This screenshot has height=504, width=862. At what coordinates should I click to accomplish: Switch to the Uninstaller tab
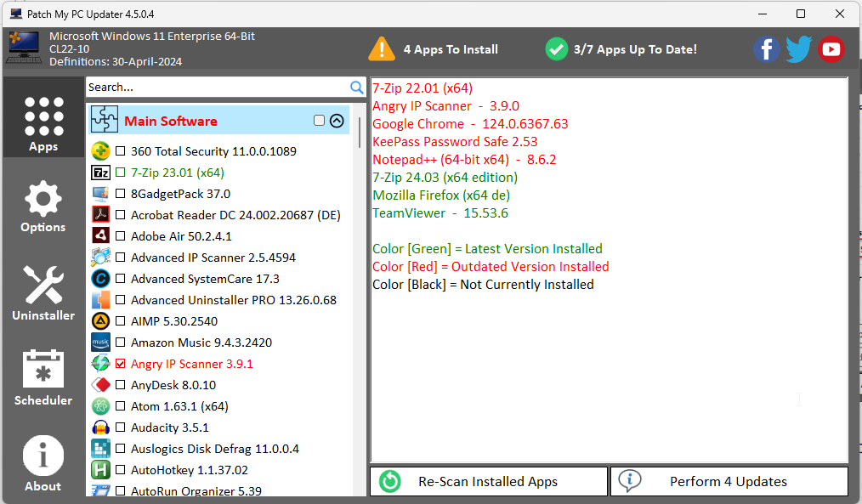click(43, 294)
